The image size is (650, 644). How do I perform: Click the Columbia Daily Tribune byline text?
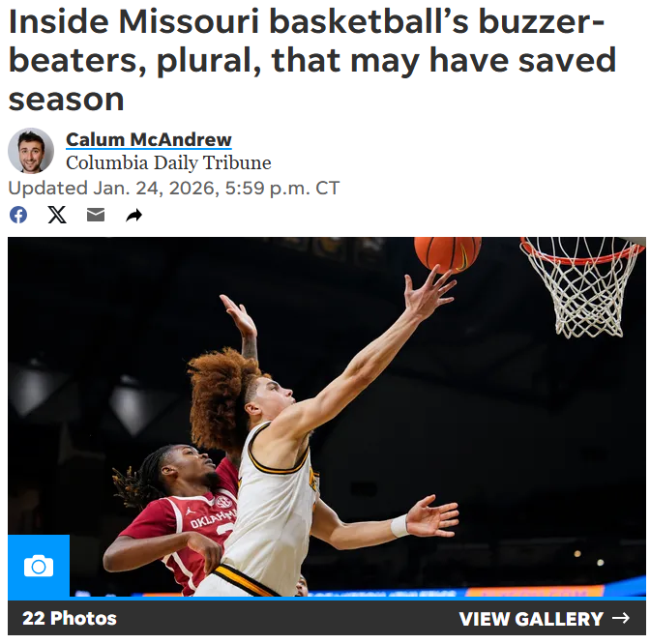click(168, 162)
